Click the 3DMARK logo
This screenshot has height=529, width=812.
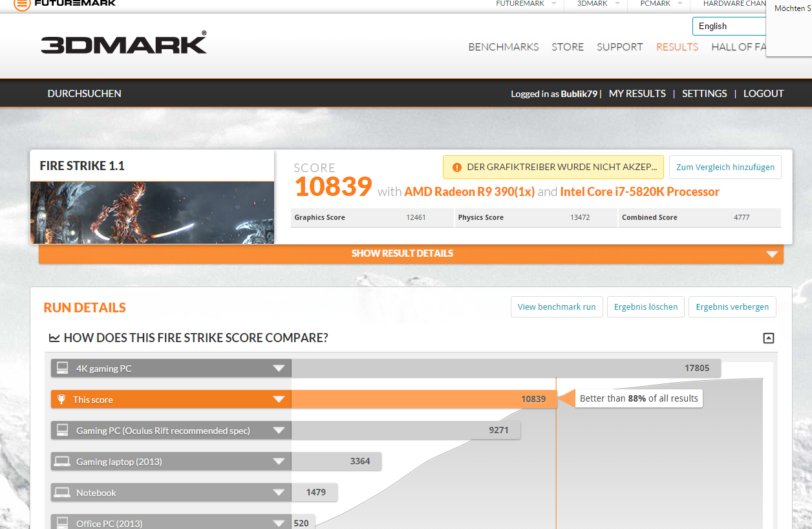(x=124, y=43)
